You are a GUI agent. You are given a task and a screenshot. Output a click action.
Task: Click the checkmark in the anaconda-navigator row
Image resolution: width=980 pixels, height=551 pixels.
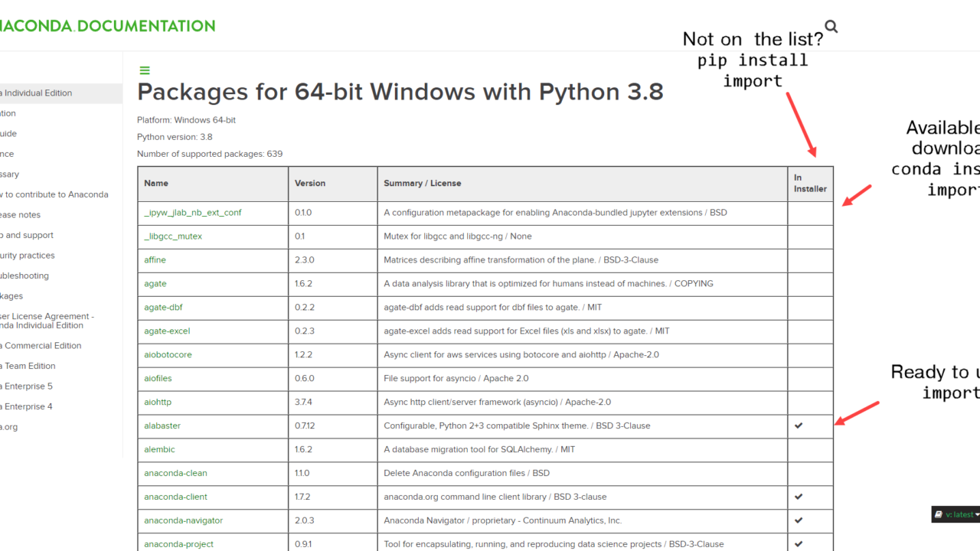tap(799, 520)
